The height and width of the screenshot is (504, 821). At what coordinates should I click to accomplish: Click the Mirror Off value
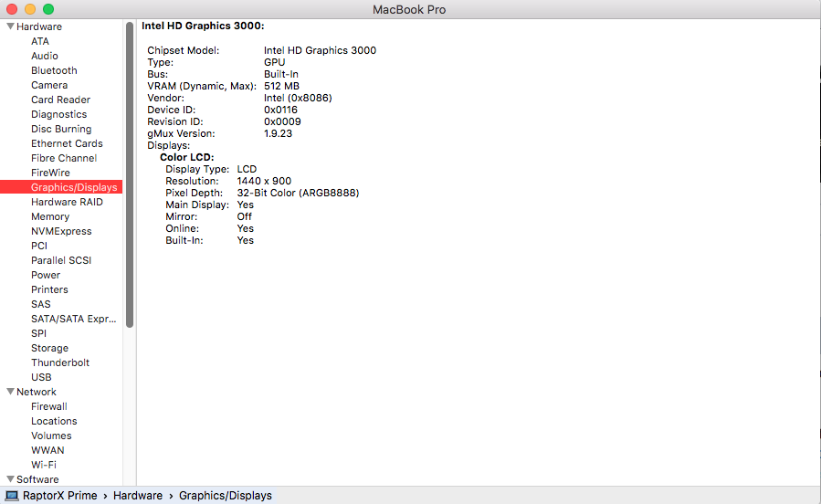[245, 216]
